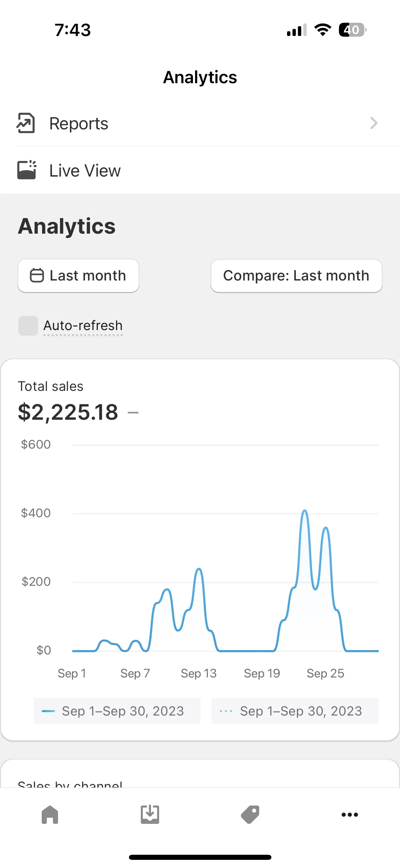
Task: Toggle the solid-line Sep 1–Sep 30 legend
Action: click(x=117, y=711)
